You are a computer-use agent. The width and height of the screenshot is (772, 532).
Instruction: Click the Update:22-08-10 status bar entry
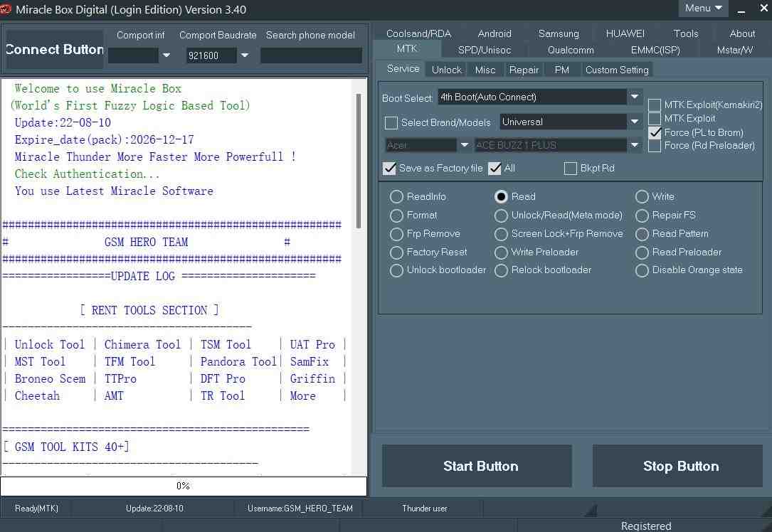coord(154,509)
